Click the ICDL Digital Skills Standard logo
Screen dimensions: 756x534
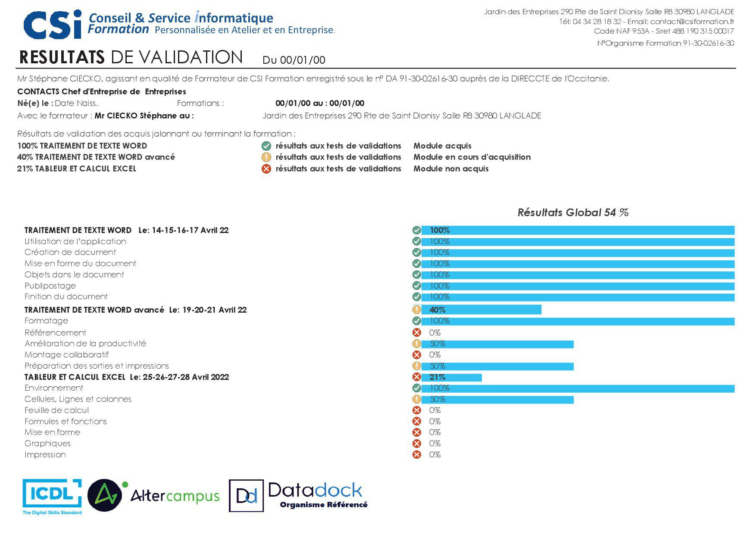pos(52,496)
